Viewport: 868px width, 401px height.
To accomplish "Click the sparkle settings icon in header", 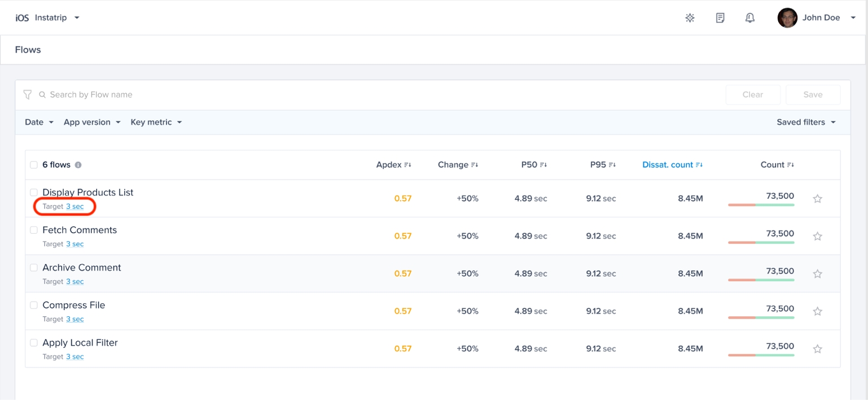I will (690, 18).
